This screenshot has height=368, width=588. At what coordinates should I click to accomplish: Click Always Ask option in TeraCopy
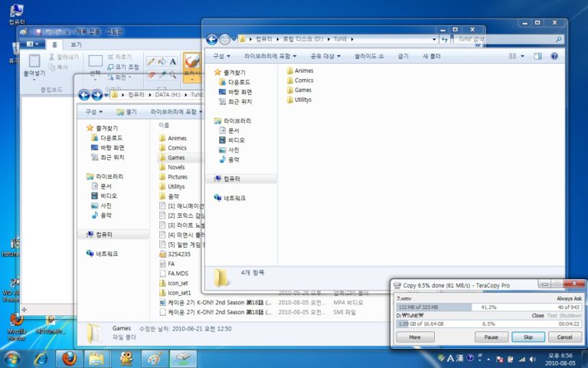(569, 298)
